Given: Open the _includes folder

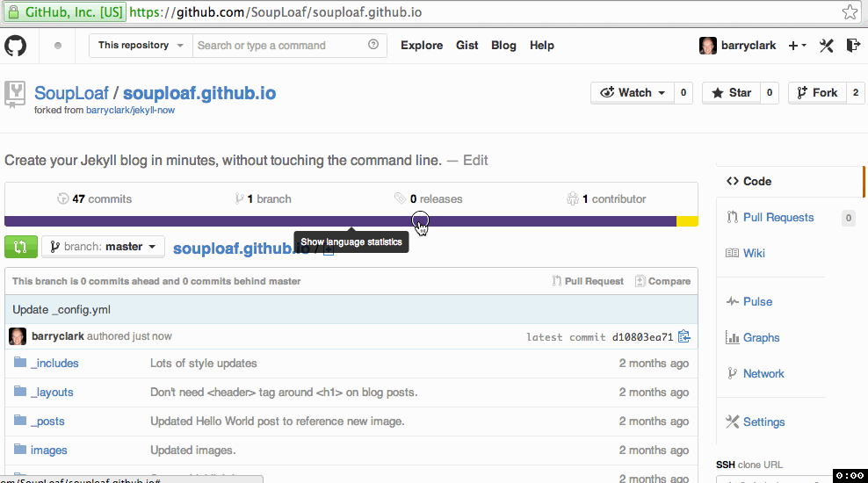Looking at the screenshot, I should (54, 363).
